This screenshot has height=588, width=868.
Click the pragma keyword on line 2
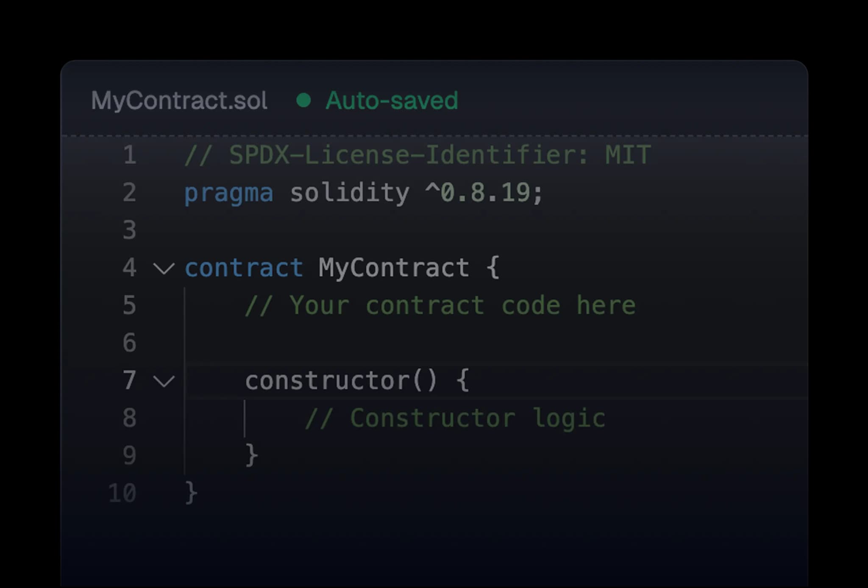[x=229, y=193]
